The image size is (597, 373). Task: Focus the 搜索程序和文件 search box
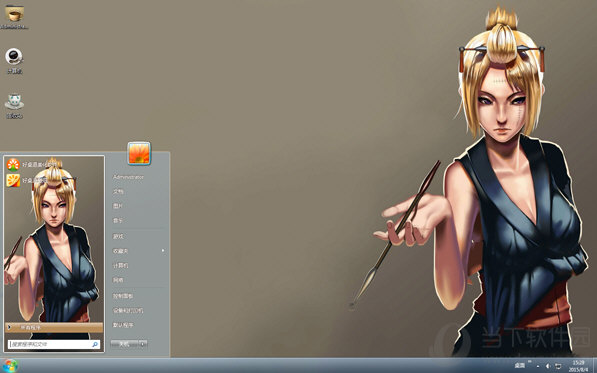point(54,344)
